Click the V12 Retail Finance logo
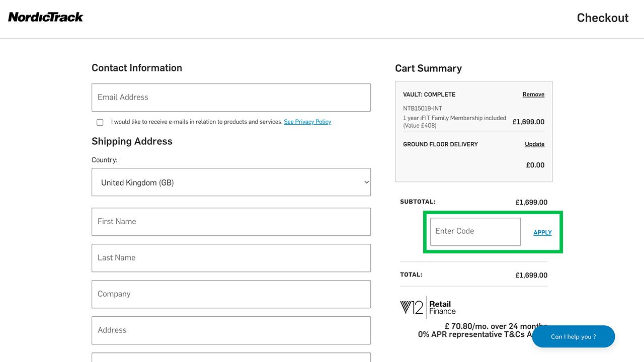Image resolution: width=644 pixels, height=362 pixels. click(x=428, y=307)
